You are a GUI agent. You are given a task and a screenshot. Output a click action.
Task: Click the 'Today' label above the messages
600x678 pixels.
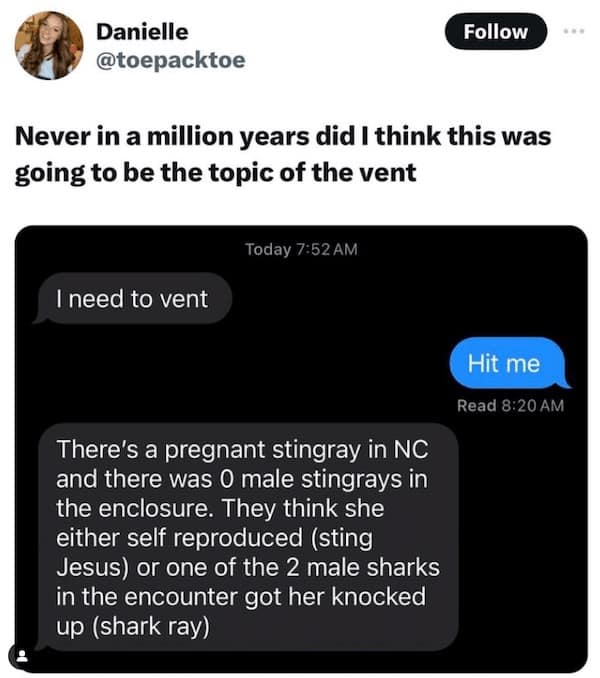(266, 248)
